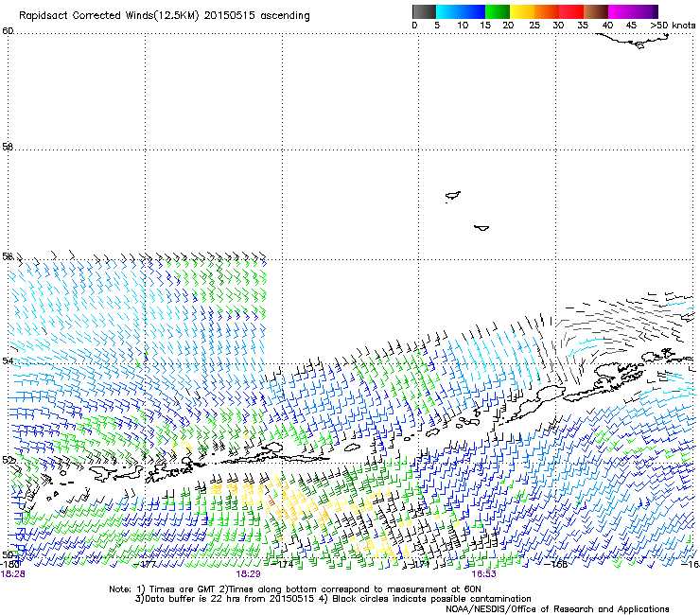Click the '>50 knots' legend label
The image size is (700, 615).
click(x=673, y=26)
